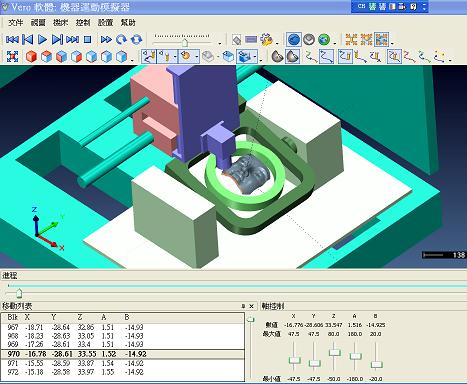Click the simulation speed slider handle

[x=185, y=42]
